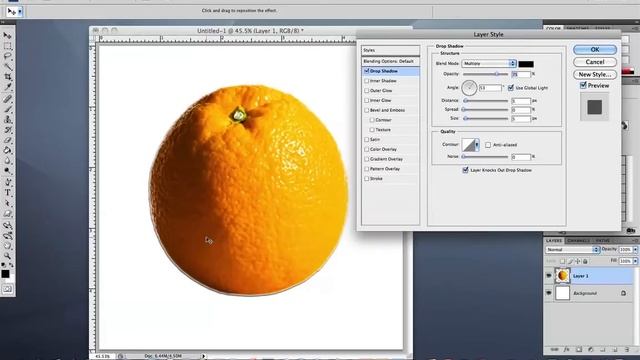Enable the Satin checkbox

coord(367,140)
